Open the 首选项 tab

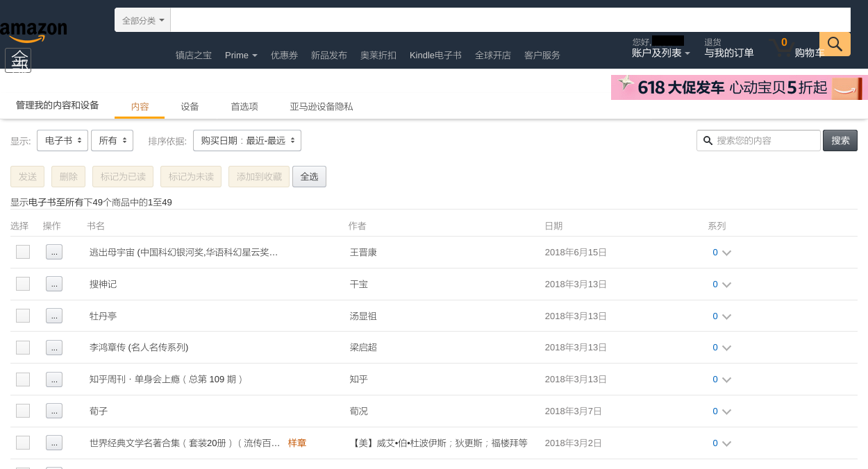(x=244, y=106)
